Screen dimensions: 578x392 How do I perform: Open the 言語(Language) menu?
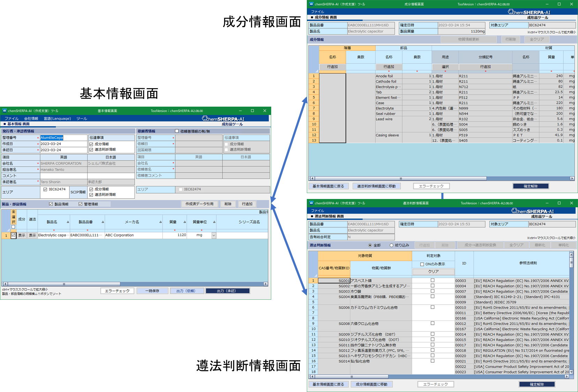click(x=57, y=118)
